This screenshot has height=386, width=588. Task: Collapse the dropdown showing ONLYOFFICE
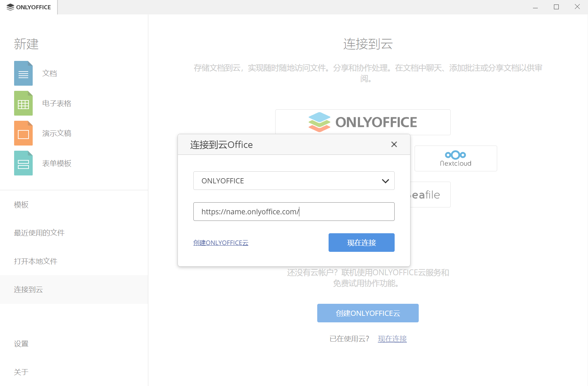[385, 181]
